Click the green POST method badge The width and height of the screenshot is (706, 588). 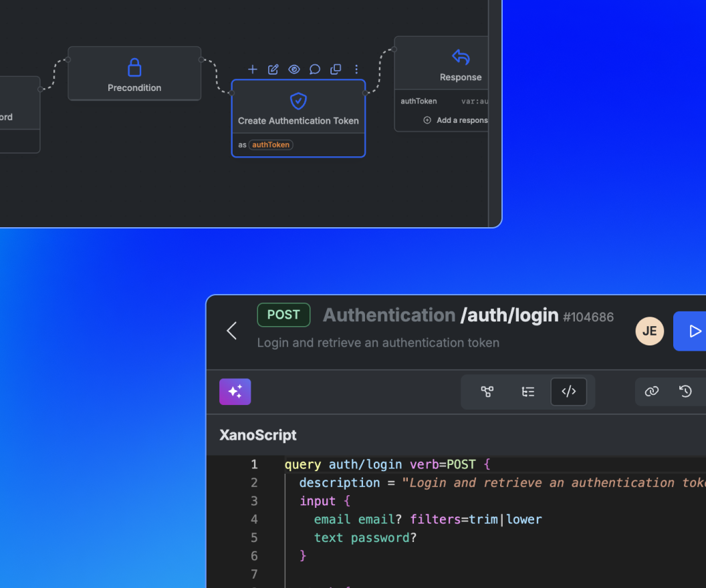pos(283,315)
